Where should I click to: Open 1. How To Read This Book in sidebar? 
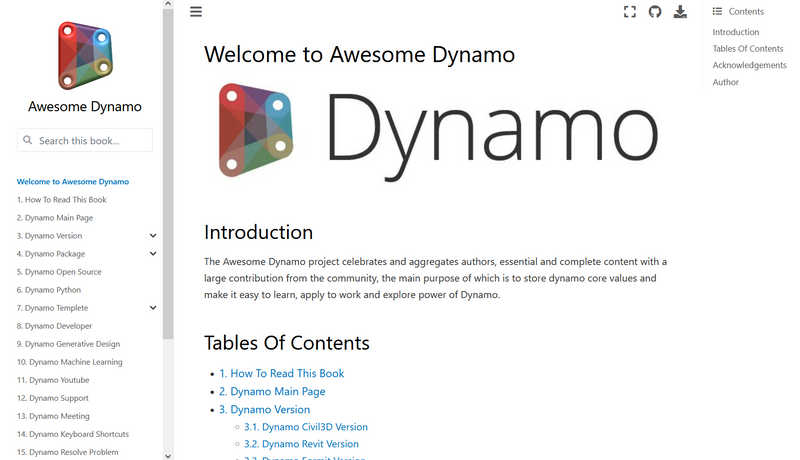click(x=61, y=199)
